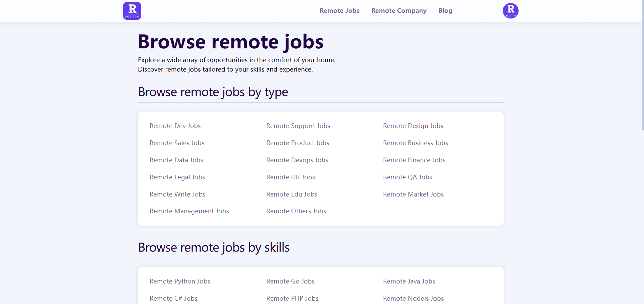644x304 pixels.
Task: Open Remote QA Jobs
Action: [x=408, y=177]
